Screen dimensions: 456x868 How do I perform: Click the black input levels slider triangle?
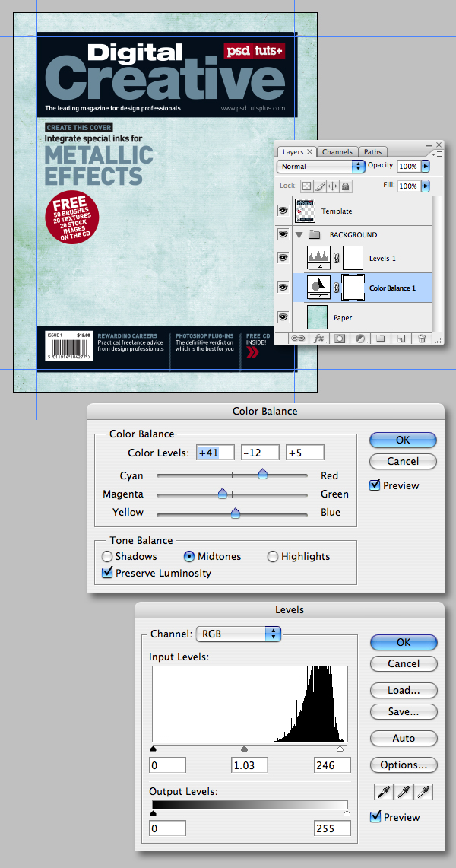[153, 749]
